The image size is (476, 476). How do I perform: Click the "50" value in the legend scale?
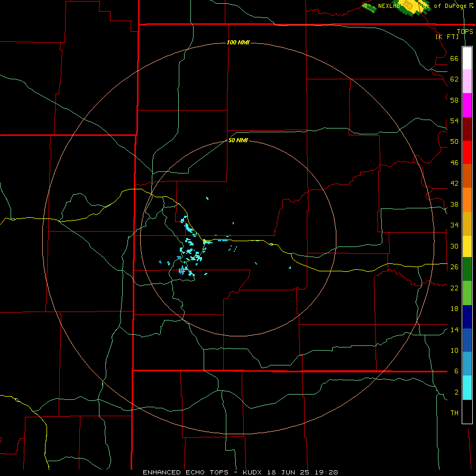454,141
